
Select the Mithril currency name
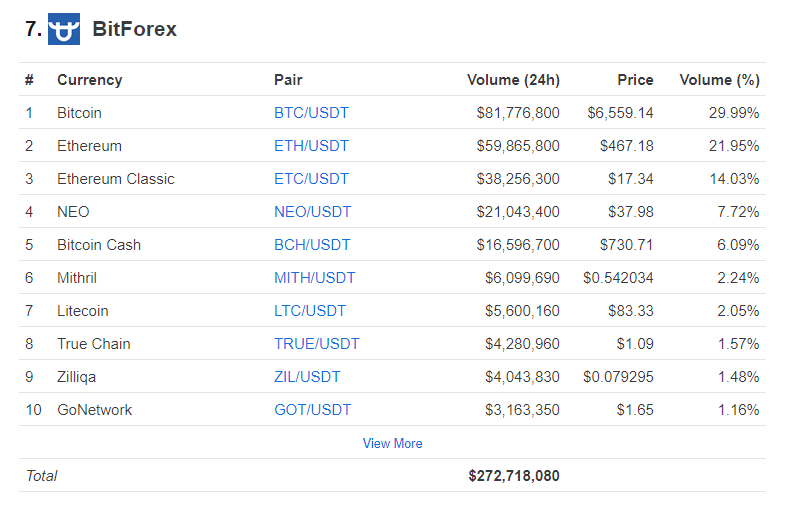pos(77,278)
